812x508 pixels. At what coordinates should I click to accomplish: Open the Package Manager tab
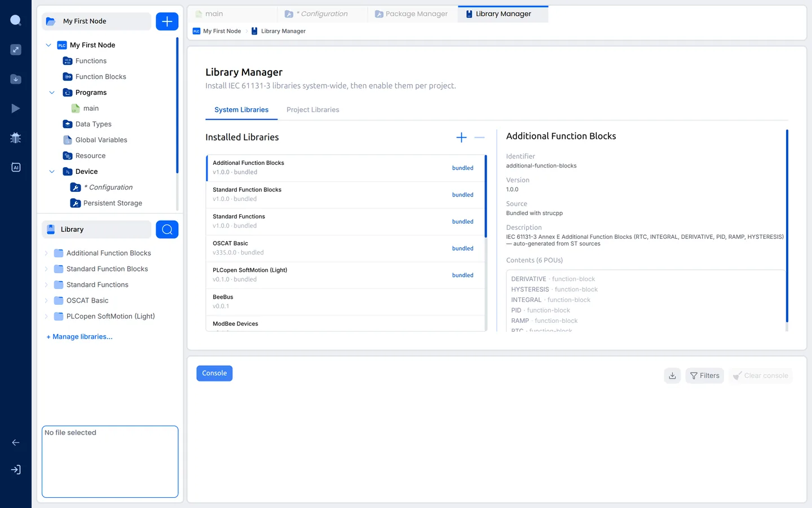click(413, 14)
